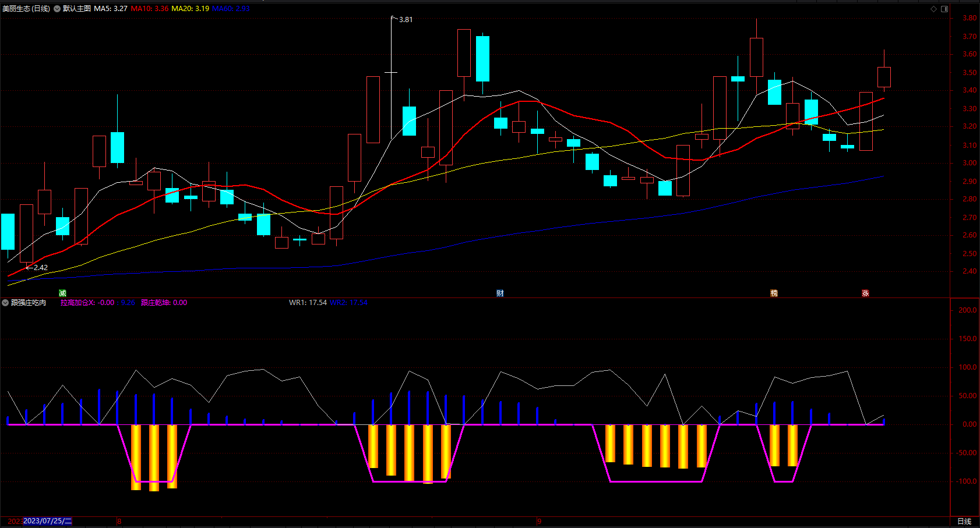Click the 2.40 price axis label
The image size is (980, 528).
(970, 271)
